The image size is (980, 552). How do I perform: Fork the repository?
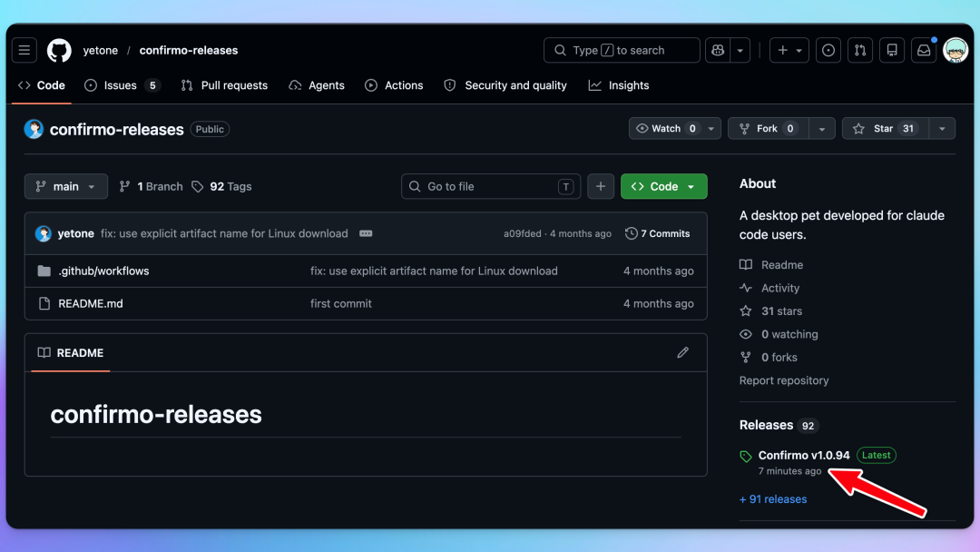tap(769, 128)
